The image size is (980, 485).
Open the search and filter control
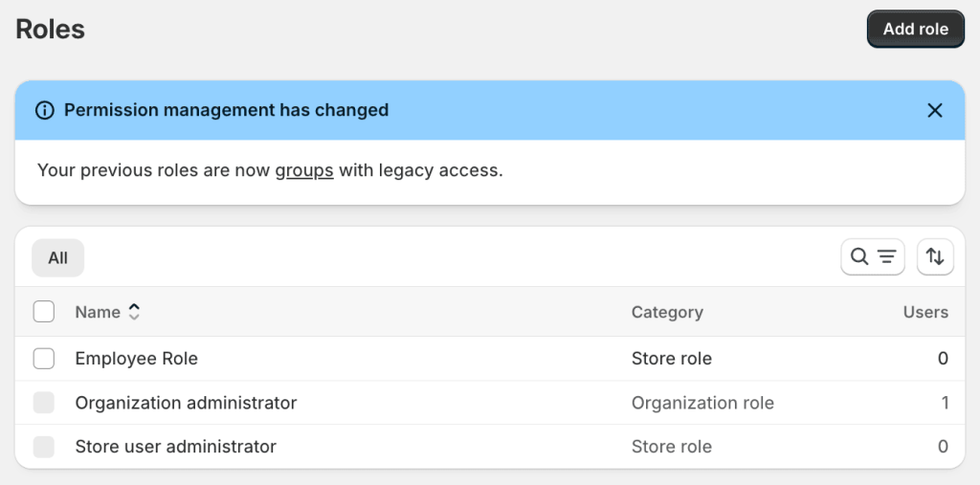click(872, 256)
